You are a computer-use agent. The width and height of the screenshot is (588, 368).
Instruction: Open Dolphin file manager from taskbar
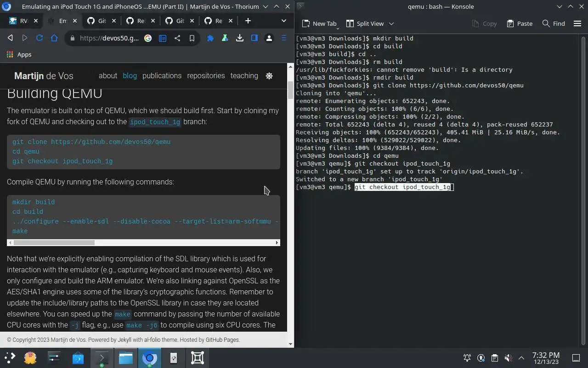coord(126,357)
